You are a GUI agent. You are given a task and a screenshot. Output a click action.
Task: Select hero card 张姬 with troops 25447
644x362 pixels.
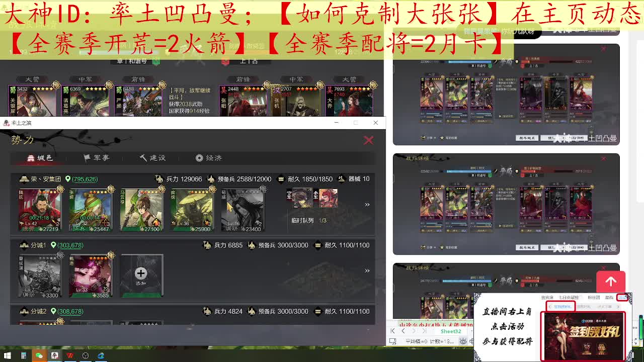click(91, 210)
